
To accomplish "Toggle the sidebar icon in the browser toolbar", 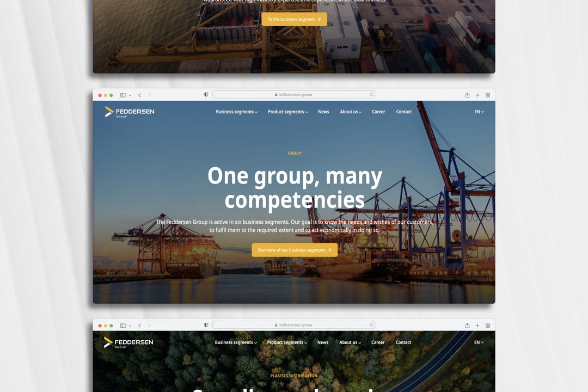I will [122, 94].
